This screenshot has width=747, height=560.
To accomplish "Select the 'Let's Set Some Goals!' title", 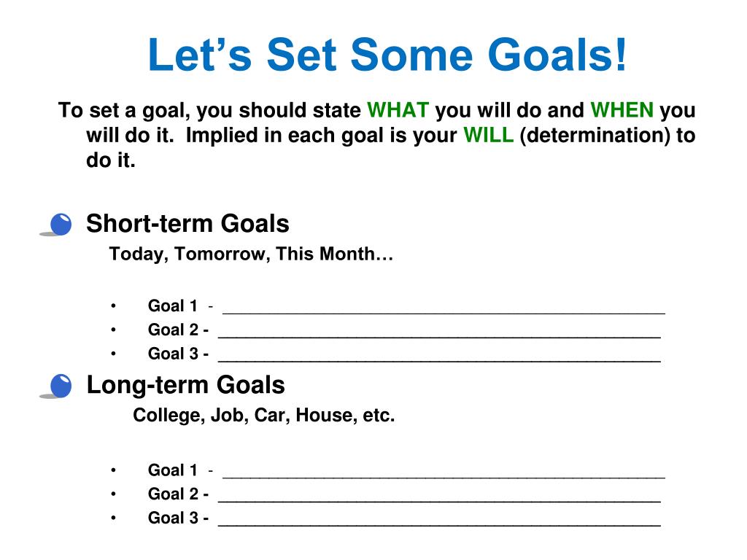I will pos(387,55).
